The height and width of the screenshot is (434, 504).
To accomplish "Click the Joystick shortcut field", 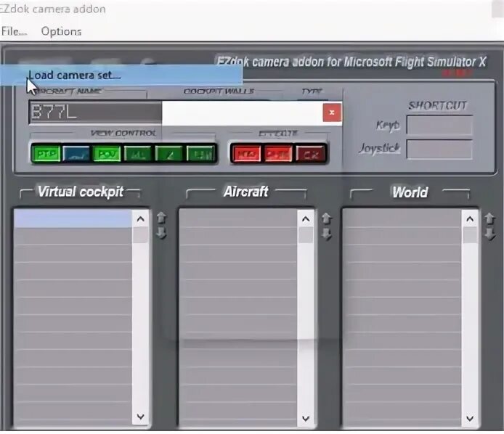I will (x=439, y=149).
